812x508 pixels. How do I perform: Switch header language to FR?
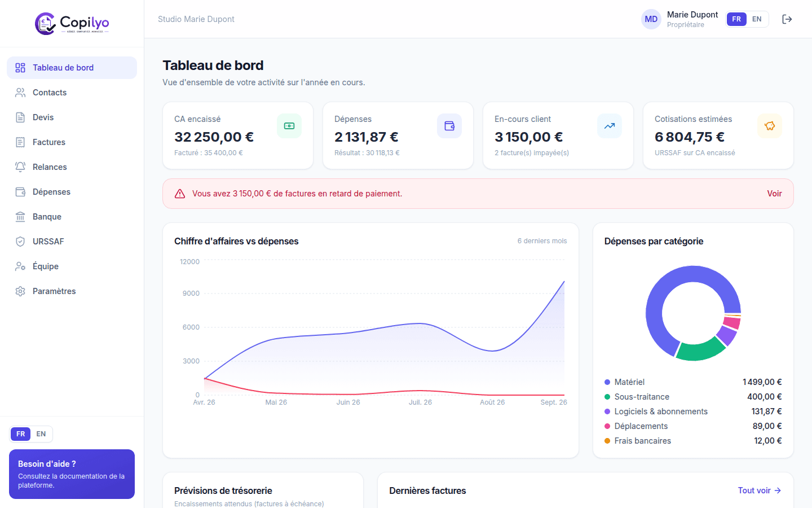pos(736,19)
